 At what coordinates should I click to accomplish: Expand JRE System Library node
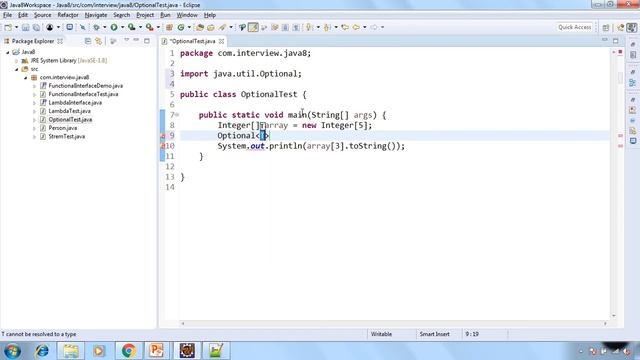pos(17,60)
